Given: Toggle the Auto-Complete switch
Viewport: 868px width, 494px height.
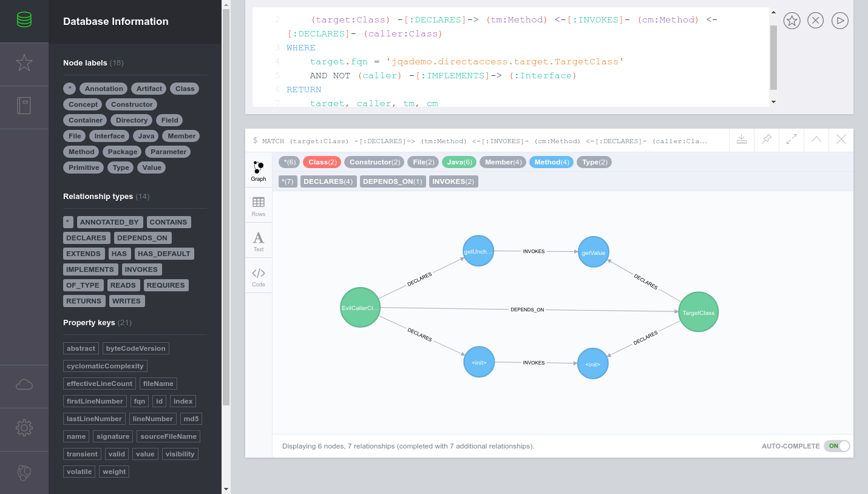Looking at the screenshot, I should click(x=836, y=446).
